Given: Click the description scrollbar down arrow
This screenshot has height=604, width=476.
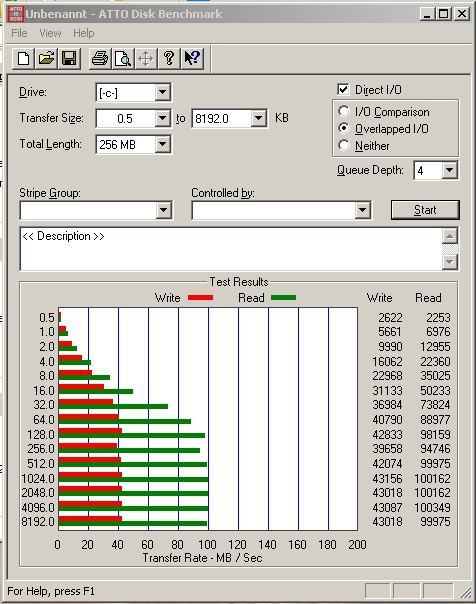Looking at the screenshot, I should click(x=449, y=262).
